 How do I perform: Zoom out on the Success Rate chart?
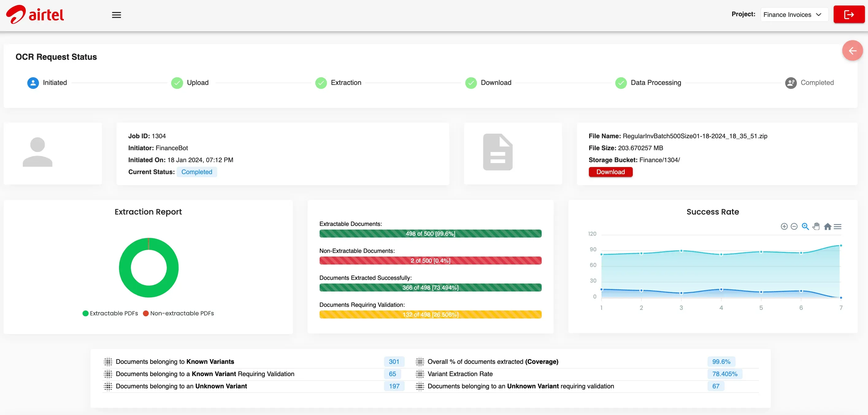(794, 227)
